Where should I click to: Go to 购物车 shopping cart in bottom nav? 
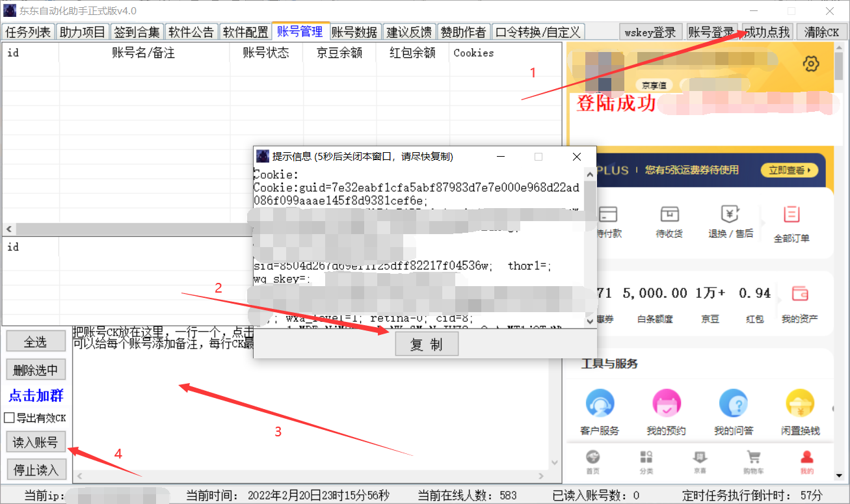coord(753,458)
